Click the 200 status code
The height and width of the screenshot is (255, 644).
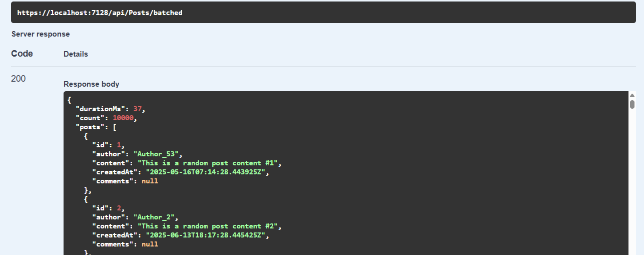(19, 79)
